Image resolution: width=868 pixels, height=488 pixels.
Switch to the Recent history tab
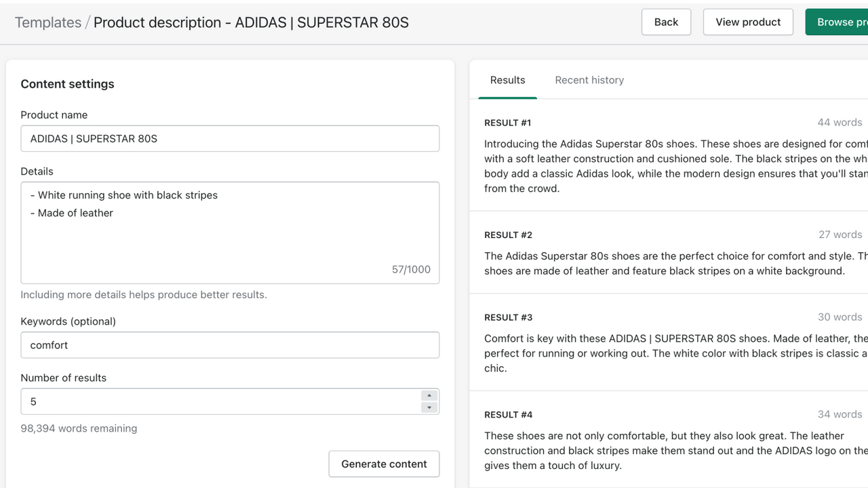[x=589, y=79]
